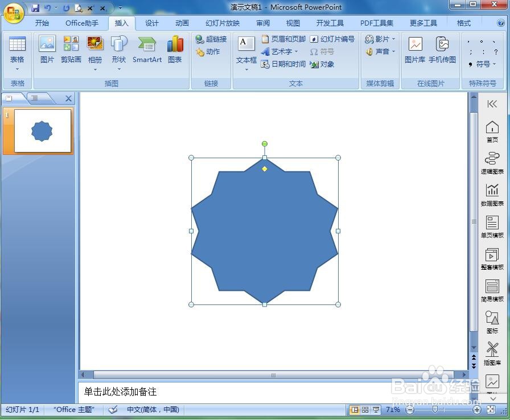Insert date and time 日期和时间

coord(283,64)
